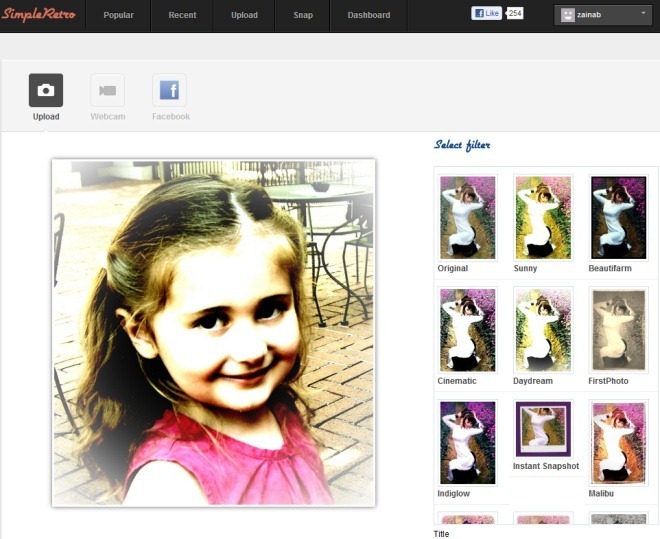Image resolution: width=660 pixels, height=539 pixels.
Task: Click the FirstPhoto filter name
Action: [608, 381]
